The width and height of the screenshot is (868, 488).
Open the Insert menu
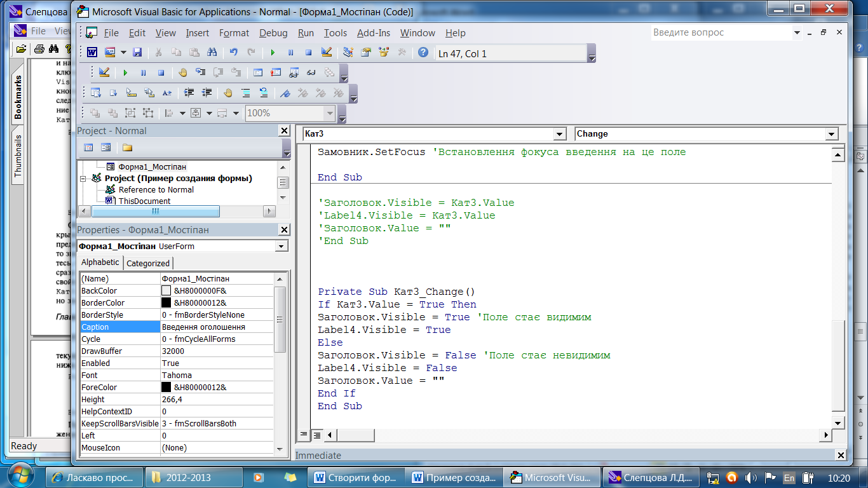coord(197,33)
